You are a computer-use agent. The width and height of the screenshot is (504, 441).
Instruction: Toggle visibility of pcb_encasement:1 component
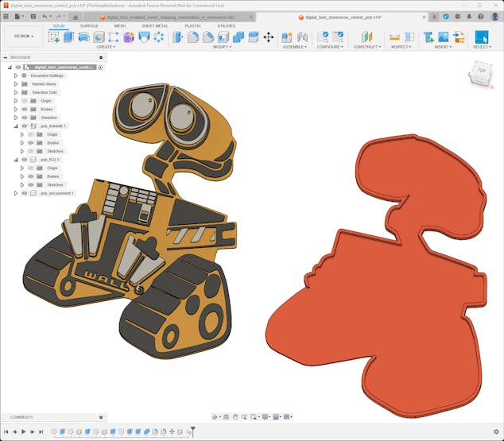[24, 193]
